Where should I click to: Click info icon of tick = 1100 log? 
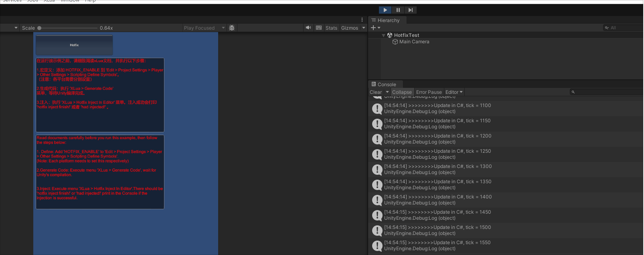click(377, 109)
